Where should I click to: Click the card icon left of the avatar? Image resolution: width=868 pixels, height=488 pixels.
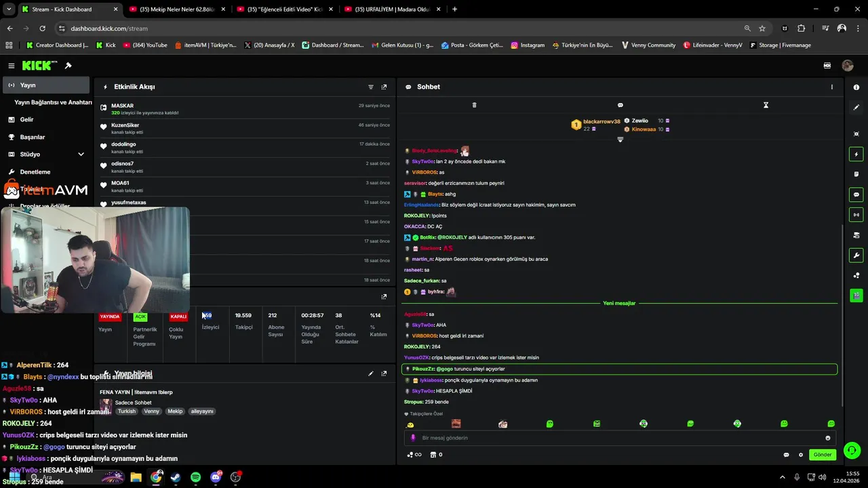pos(827,66)
